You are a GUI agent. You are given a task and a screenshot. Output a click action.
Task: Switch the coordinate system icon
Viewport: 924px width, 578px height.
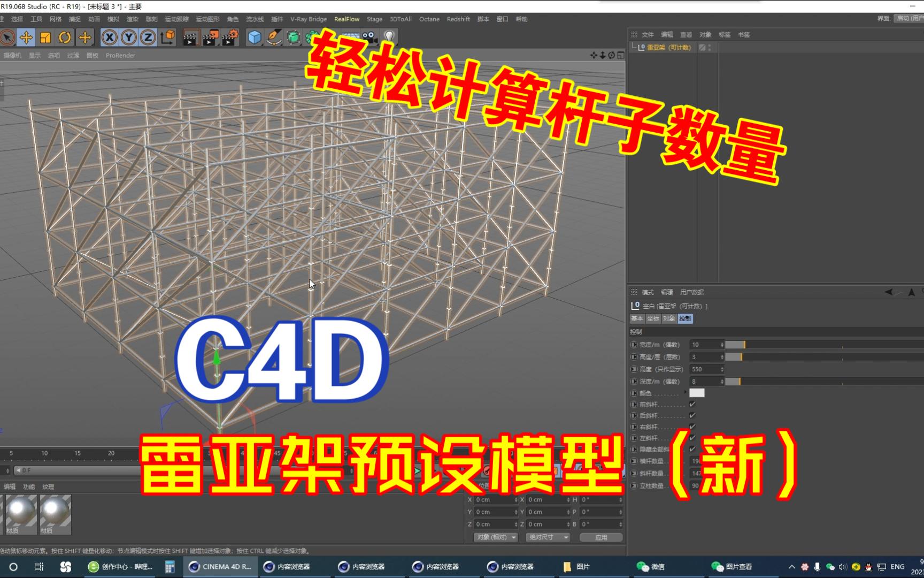pos(168,37)
